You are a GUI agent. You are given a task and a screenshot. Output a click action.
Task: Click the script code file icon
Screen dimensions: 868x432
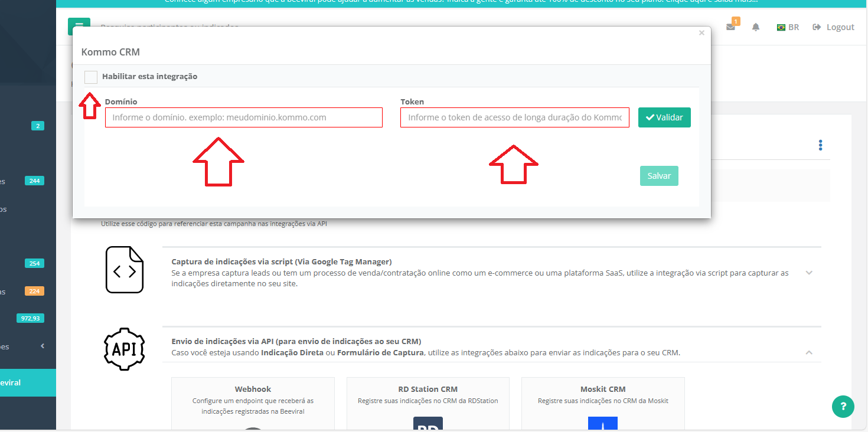click(x=125, y=270)
